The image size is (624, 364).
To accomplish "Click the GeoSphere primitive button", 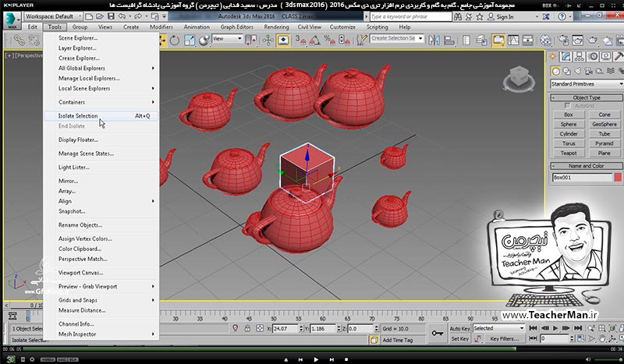I will click(604, 124).
